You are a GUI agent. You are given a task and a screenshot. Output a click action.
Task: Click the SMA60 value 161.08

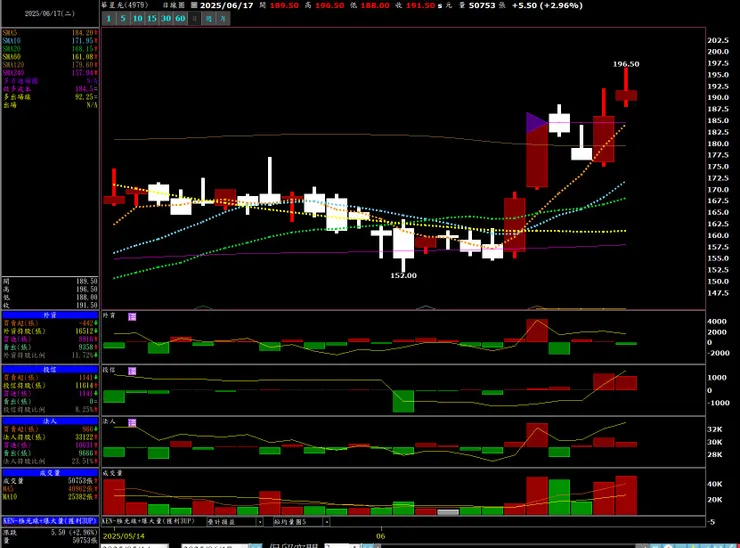click(x=84, y=57)
